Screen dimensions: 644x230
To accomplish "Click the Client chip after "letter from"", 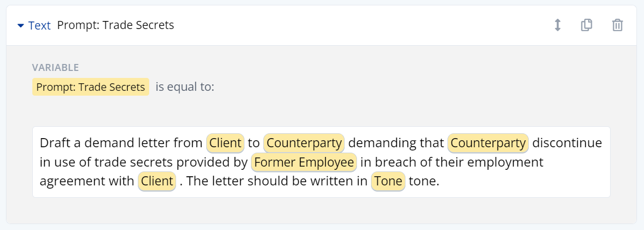I will 225,143.
